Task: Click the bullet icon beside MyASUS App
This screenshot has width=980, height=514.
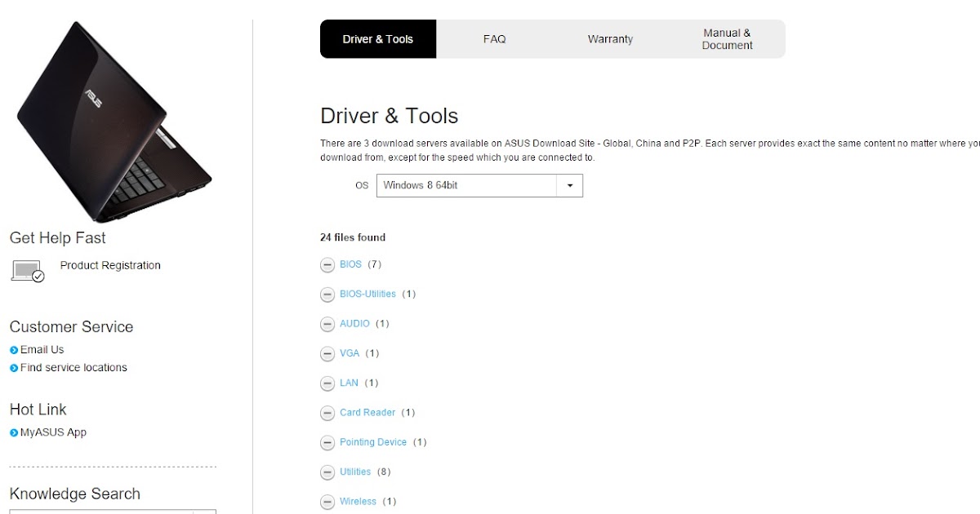Action: coord(14,433)
